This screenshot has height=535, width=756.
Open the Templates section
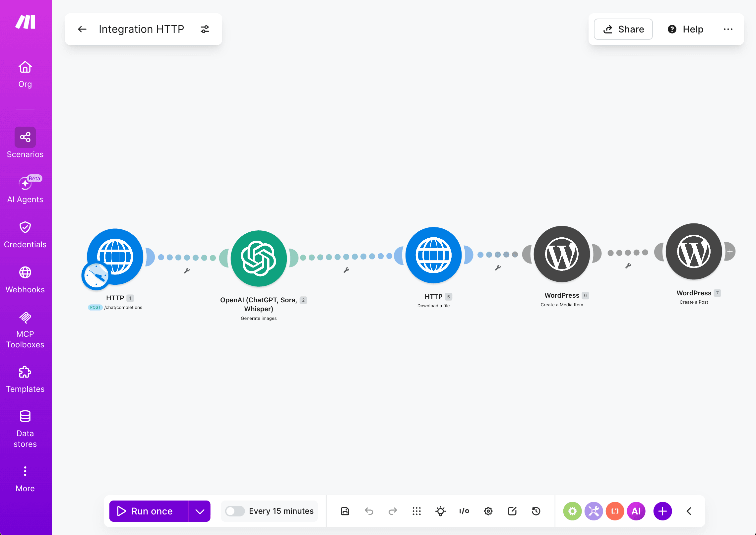(25, 380)
